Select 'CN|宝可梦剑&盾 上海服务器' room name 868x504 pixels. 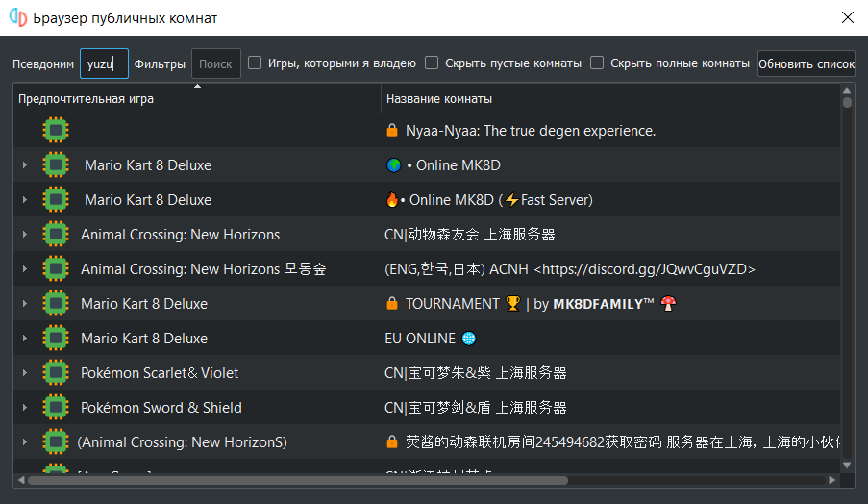pos(476,407)
